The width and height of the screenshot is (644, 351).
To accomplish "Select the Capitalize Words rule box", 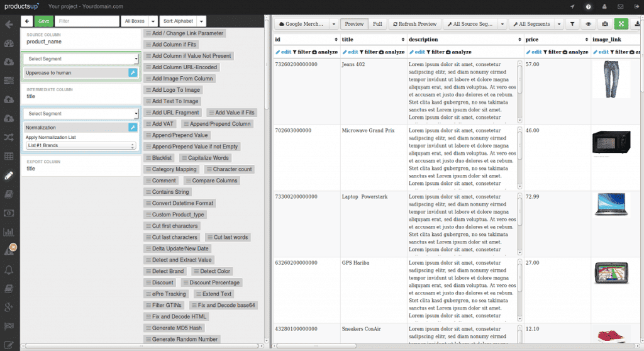I will 206,158.
